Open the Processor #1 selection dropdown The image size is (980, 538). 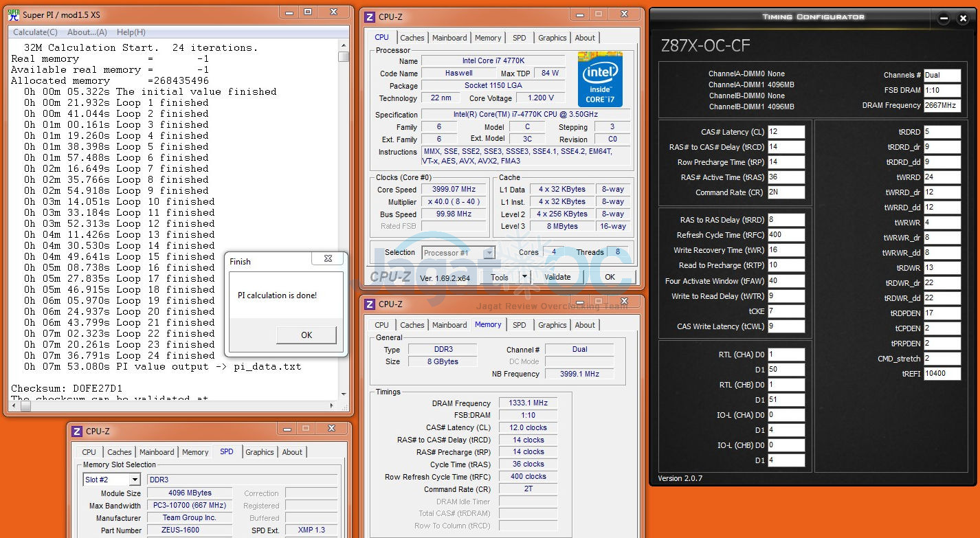pos(489,253)
